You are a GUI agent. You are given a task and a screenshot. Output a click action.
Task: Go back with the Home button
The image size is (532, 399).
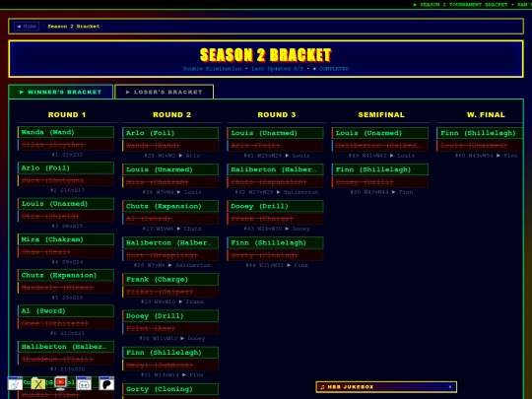click(x=27, y=27)
